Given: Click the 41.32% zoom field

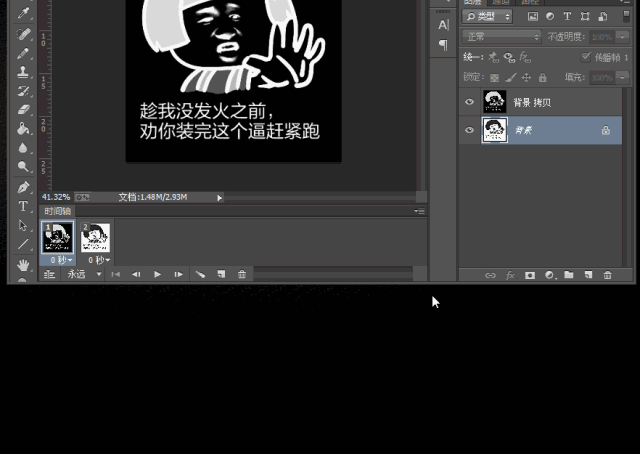Looking at the screenshot, I should pyautogui.click(x=56, y=197).
